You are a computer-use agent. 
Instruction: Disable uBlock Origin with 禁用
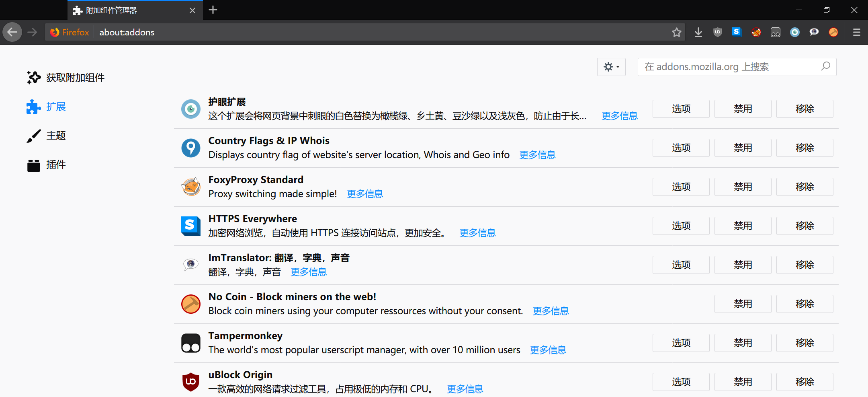[x=743, y=382]
